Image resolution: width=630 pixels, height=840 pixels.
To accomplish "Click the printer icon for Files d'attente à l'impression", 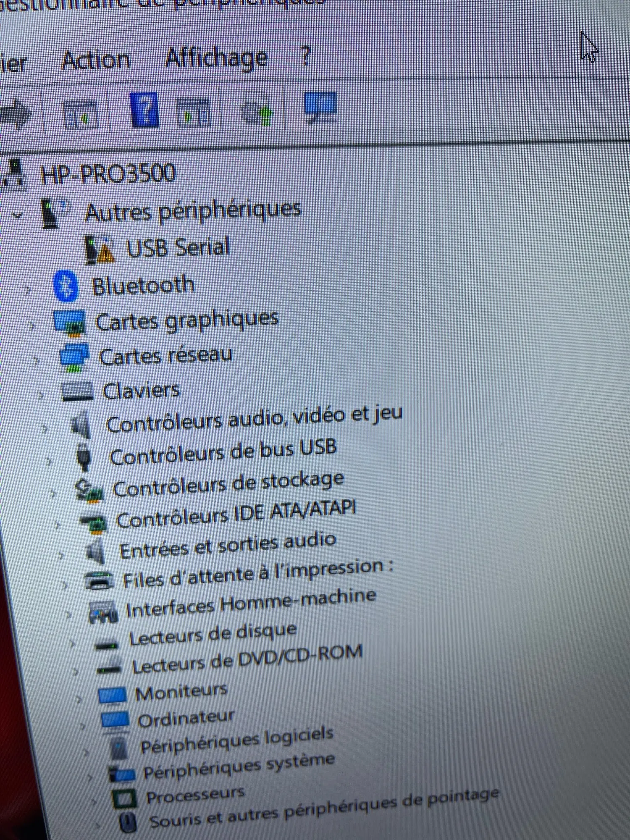I will pos(100,581).
